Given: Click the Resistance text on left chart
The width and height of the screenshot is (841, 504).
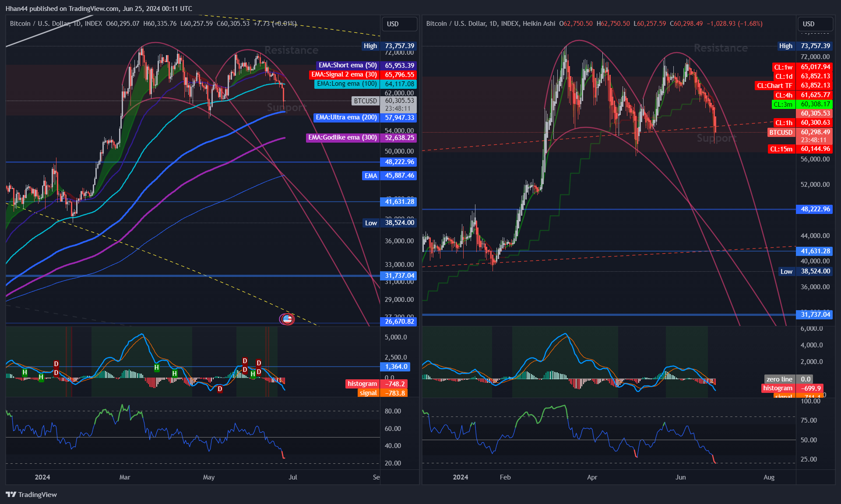Looking at the screenshot, I should (291, 50).
